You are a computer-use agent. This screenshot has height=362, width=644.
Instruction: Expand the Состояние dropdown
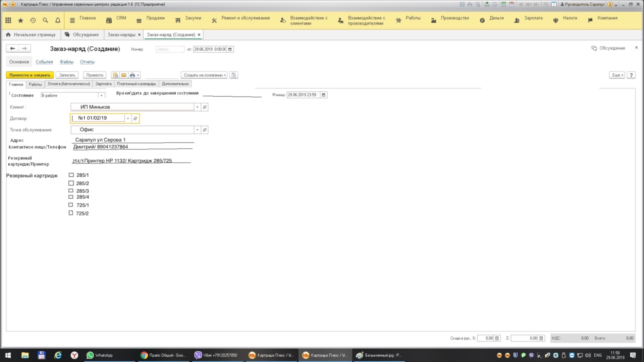[x=101, y=96]
